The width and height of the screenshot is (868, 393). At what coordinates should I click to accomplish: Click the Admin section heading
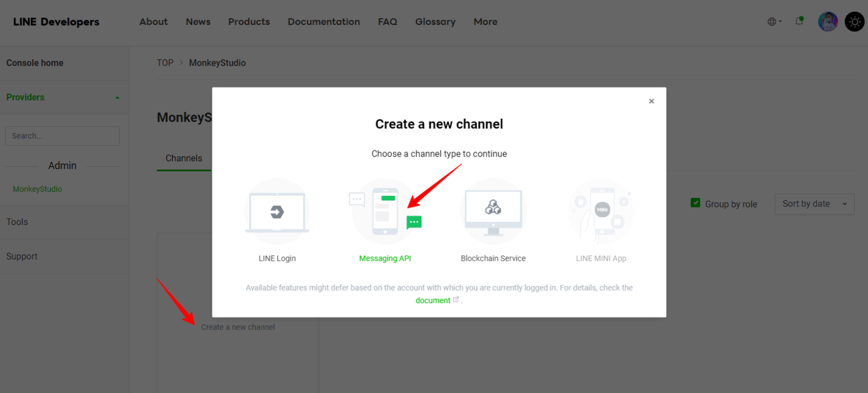(62, 166)
